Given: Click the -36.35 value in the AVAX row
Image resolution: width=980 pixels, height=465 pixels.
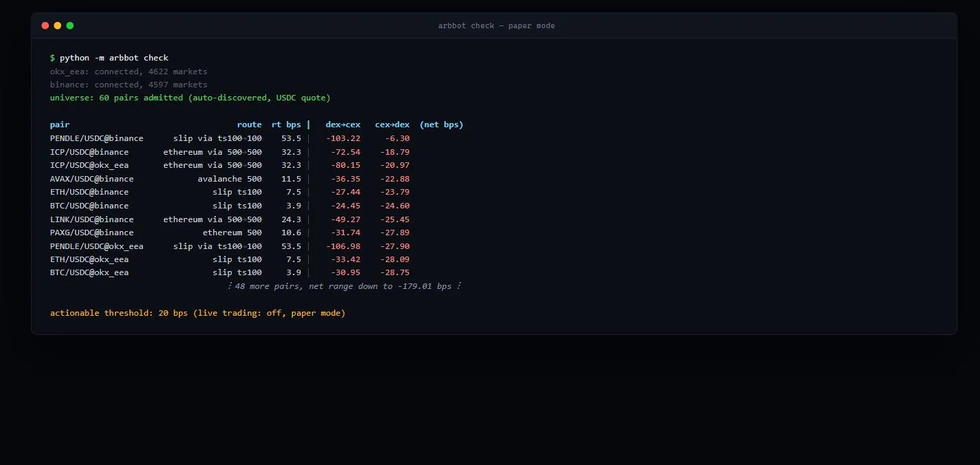Looking at the screenshot, I should 345,179.
